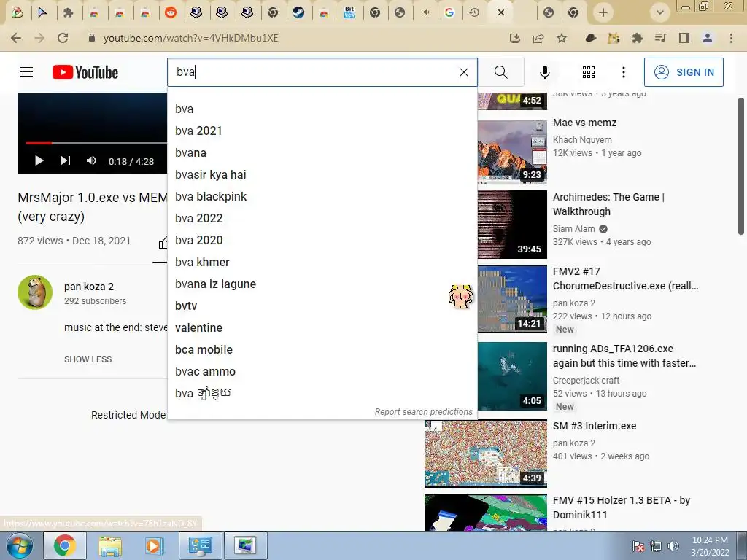Open the Chrome extensions puzzle icon
The image size is (747, 560).
(x=637, y=38)
